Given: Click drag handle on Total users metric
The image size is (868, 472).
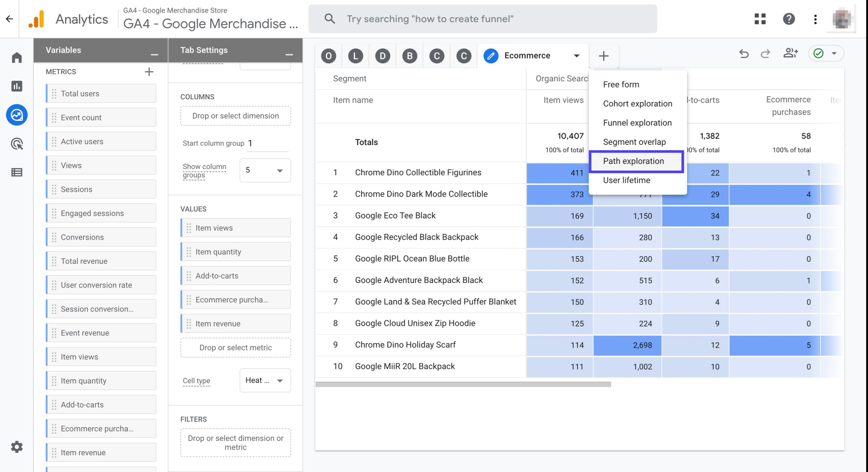Looking at the screenshot, I should 54,93.
